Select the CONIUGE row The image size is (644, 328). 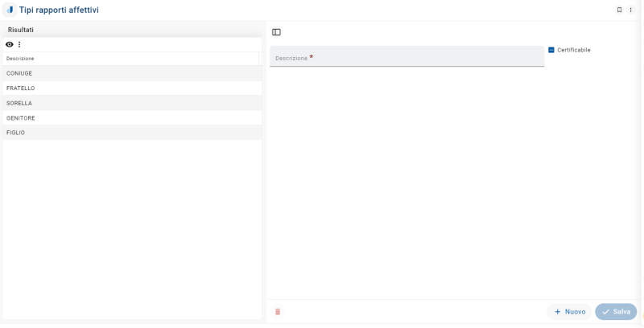click(132, 73)
